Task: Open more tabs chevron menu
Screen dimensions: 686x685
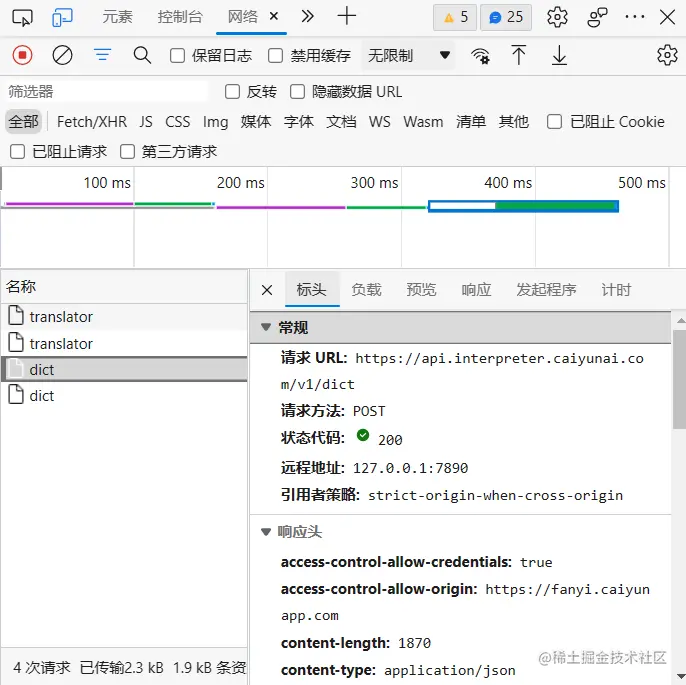Action: [x=308, y=17]
